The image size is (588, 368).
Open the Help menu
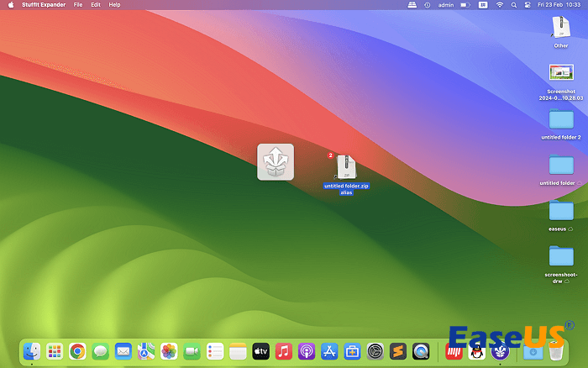coord(114,5)
